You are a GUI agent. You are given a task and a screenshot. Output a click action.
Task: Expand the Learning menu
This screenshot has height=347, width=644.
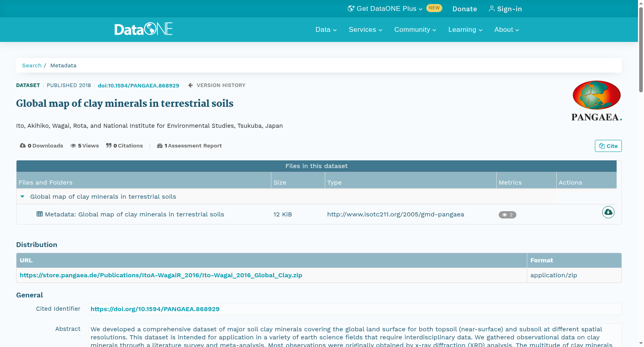(x=465, y=29)
